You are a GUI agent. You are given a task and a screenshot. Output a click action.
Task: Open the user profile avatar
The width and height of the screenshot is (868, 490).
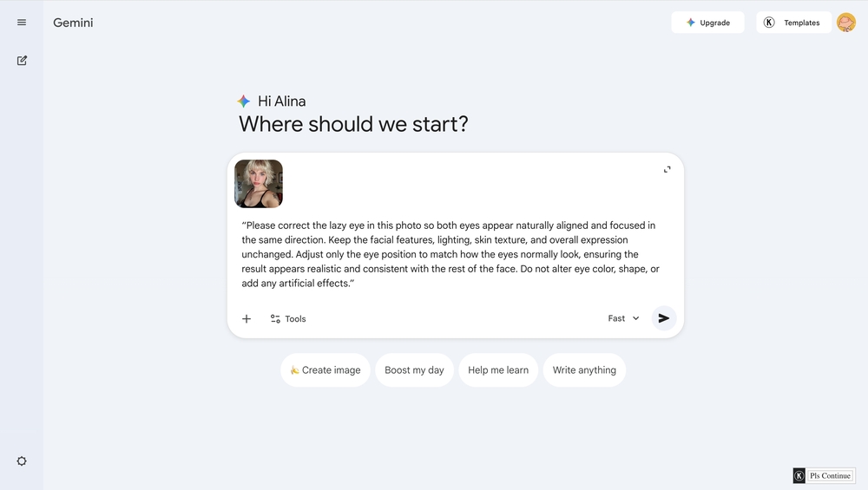845,23
